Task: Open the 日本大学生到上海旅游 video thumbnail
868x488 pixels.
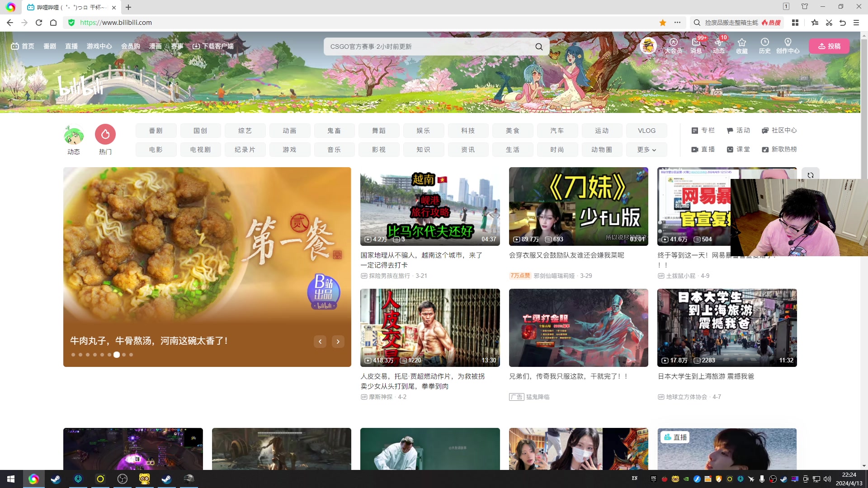Action: click(726, 328)
